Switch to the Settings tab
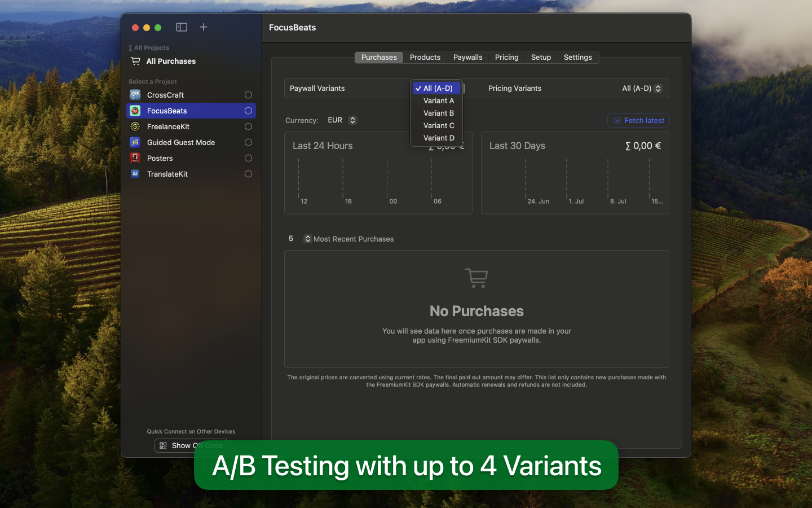 click(577, 57)
